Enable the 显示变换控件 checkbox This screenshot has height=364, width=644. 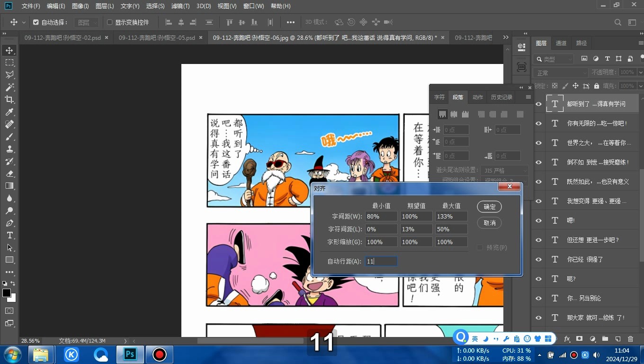point(109,22)
